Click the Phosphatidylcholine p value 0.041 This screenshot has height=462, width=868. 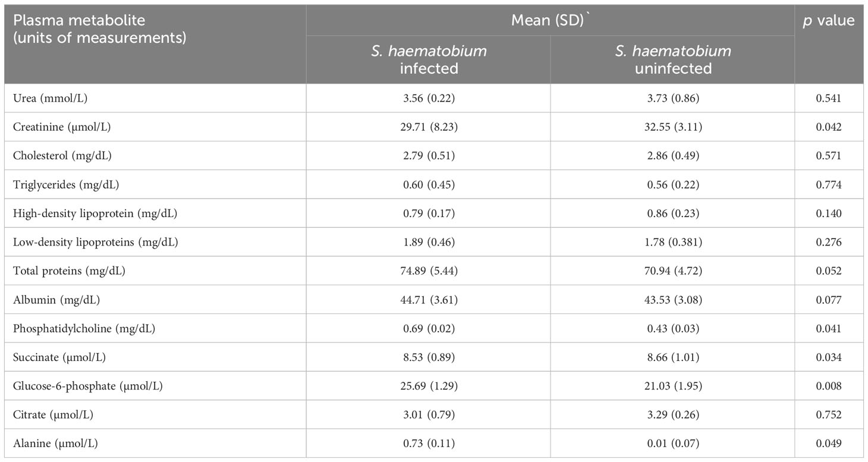pos(829,328)
